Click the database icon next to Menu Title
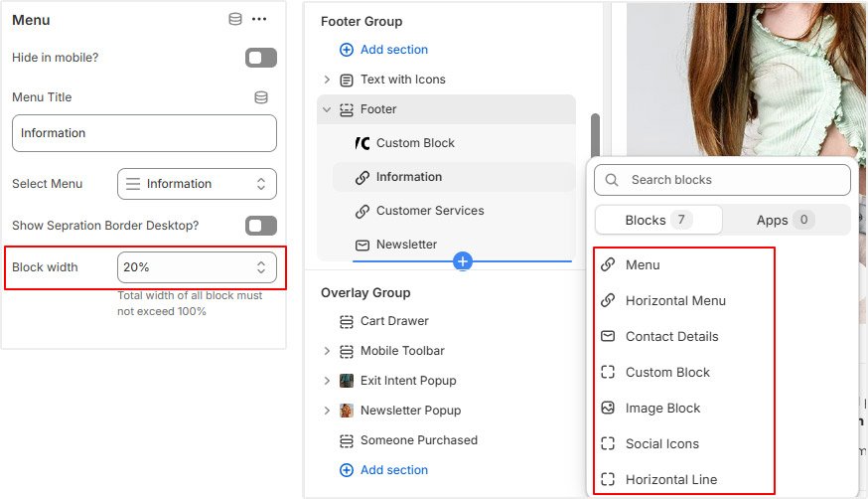Image resolution: width=868 pixels, height=499 pixels. (261, 97)
